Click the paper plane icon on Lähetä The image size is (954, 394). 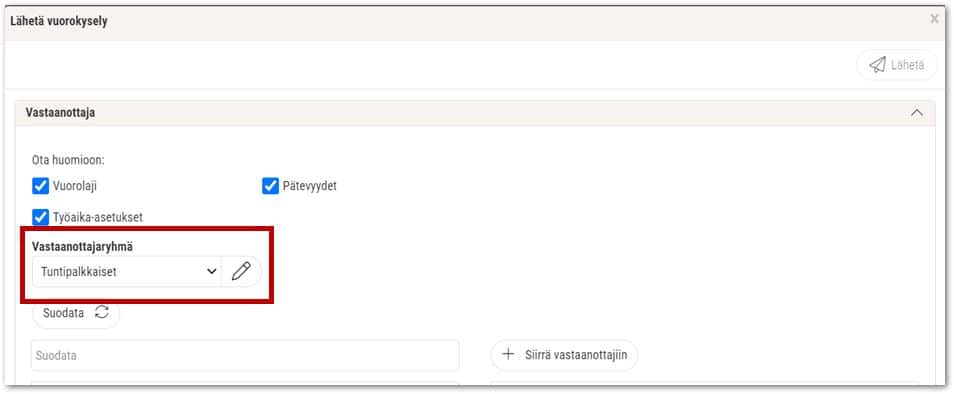877,65
